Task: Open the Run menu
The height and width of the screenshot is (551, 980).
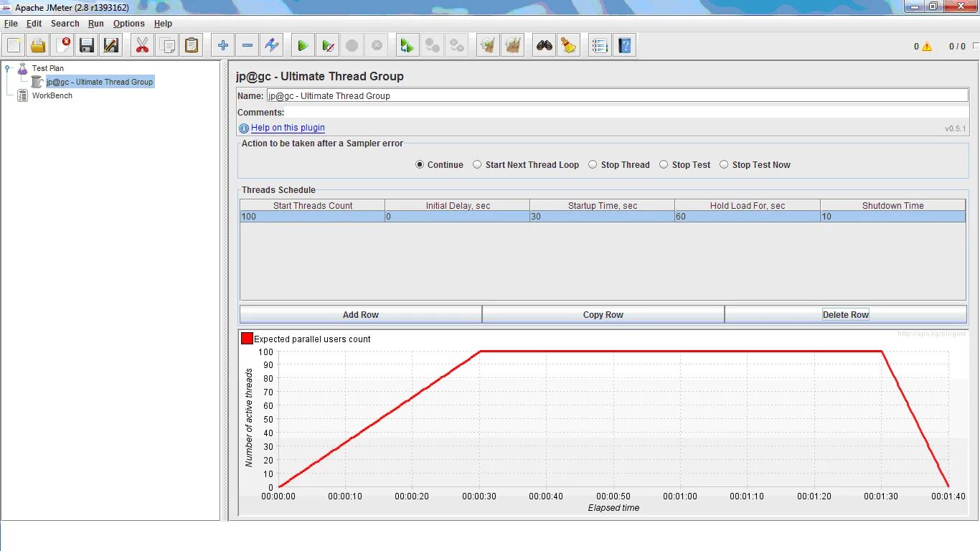Action: click(96, 24)
